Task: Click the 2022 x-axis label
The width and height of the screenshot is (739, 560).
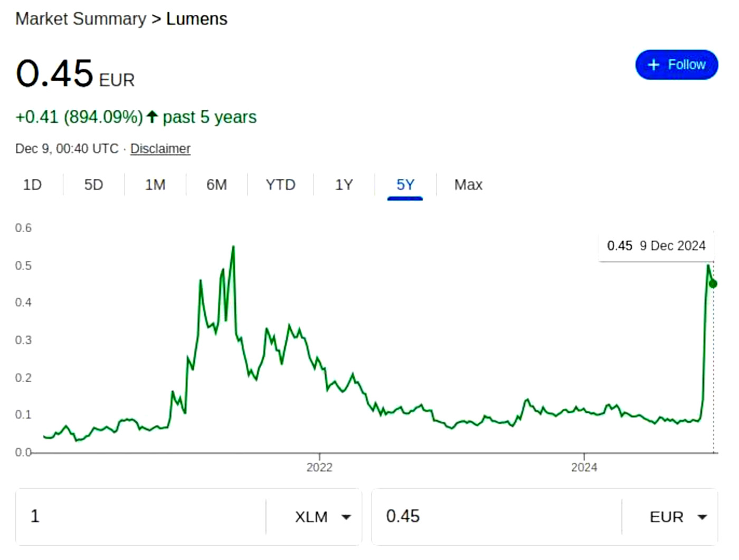Action: click(x=319, y=468)
